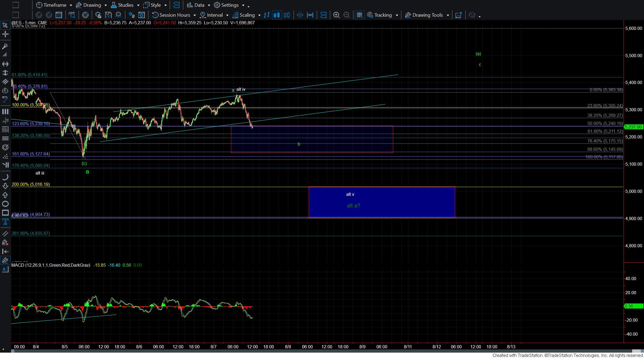Toggle hollow candlestick chart style

(x=287, y=15)
